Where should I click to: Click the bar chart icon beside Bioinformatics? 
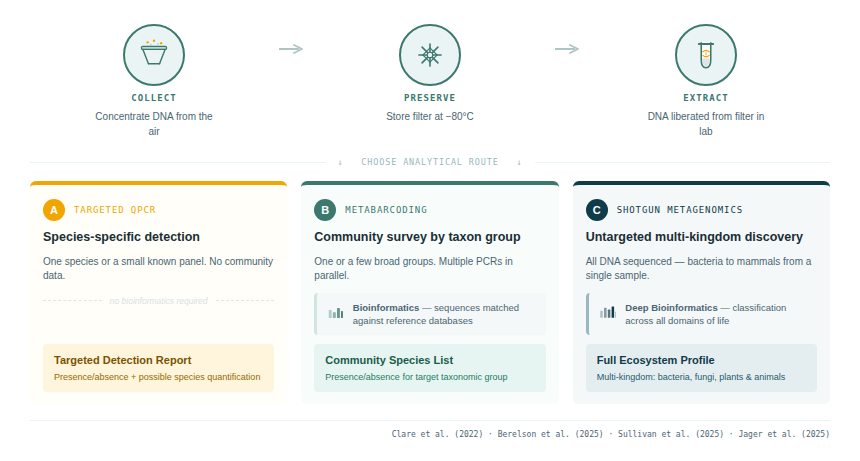coord(336,314)
